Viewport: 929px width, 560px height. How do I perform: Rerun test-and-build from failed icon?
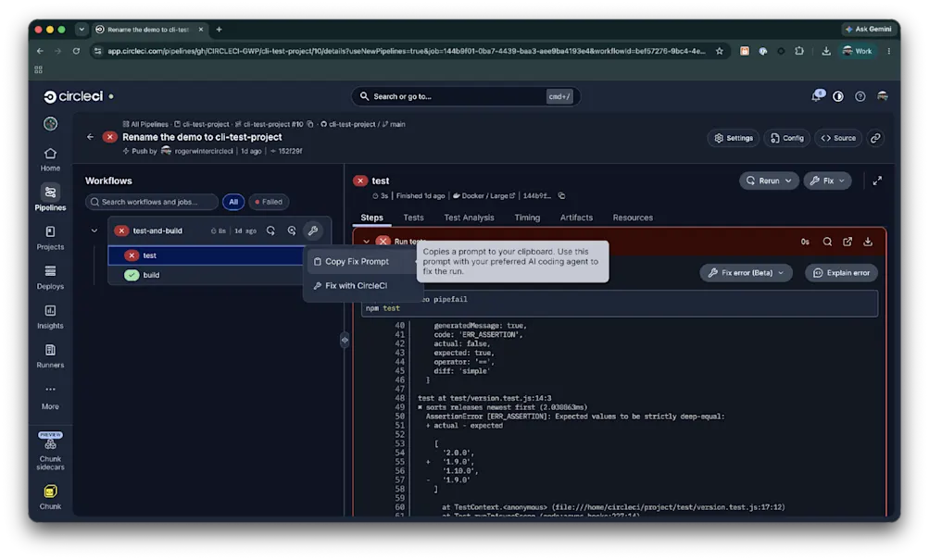click(292, 230)
